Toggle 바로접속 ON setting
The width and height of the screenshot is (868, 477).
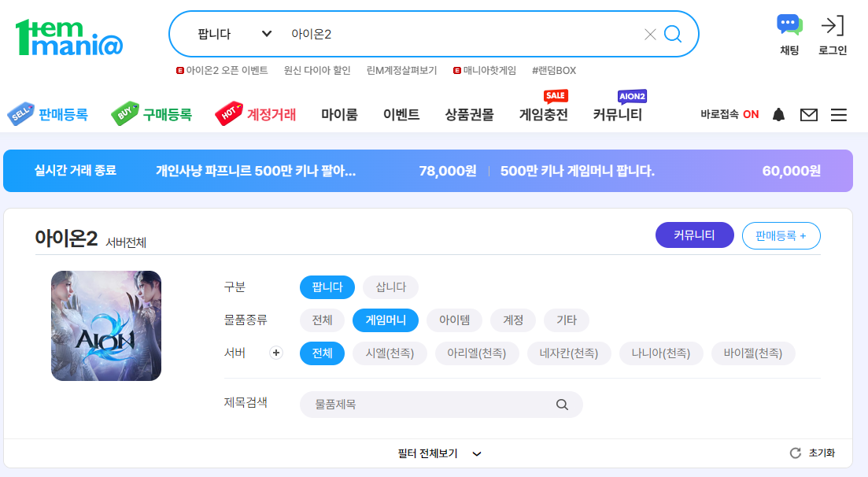[729, 115]
